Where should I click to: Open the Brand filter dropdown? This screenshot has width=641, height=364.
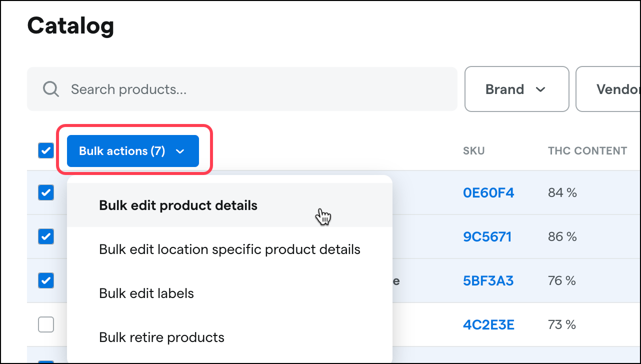pos(516,89)
